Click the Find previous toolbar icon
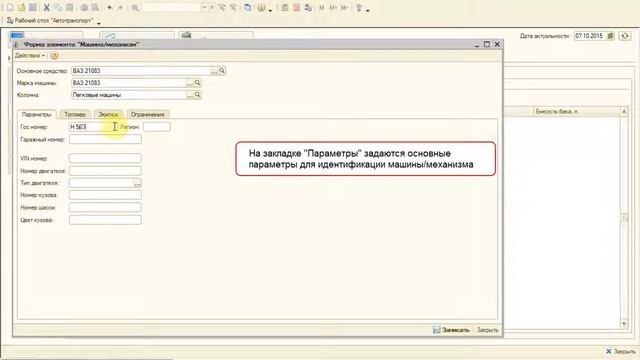The height and width of the screenshot is (360, 640). click(234, 8)
